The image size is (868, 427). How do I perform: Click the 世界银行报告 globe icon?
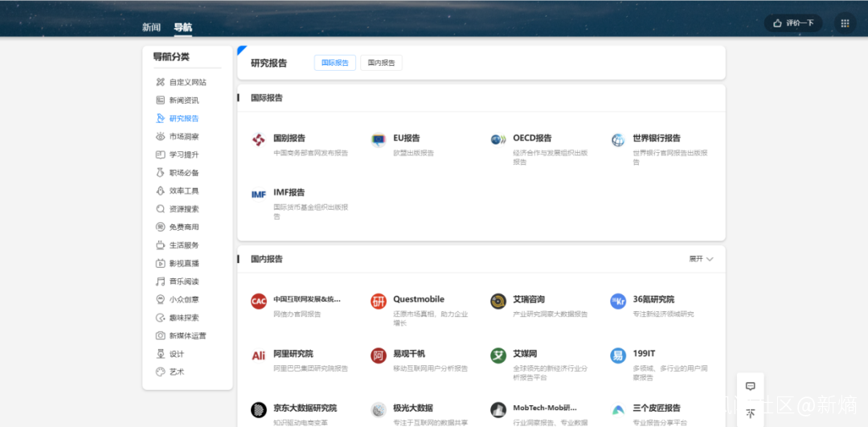click(x=618, y=140)
